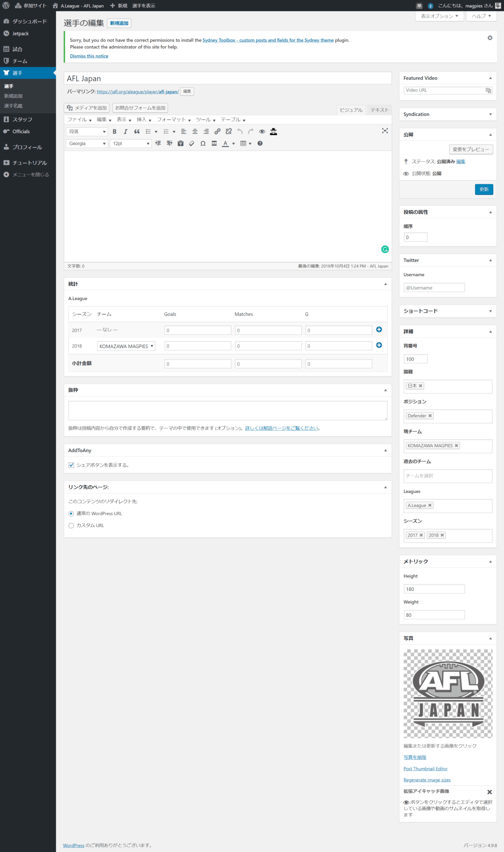Undo the last editor change
The image size is (504, 852).
click(x=240, y=132)
